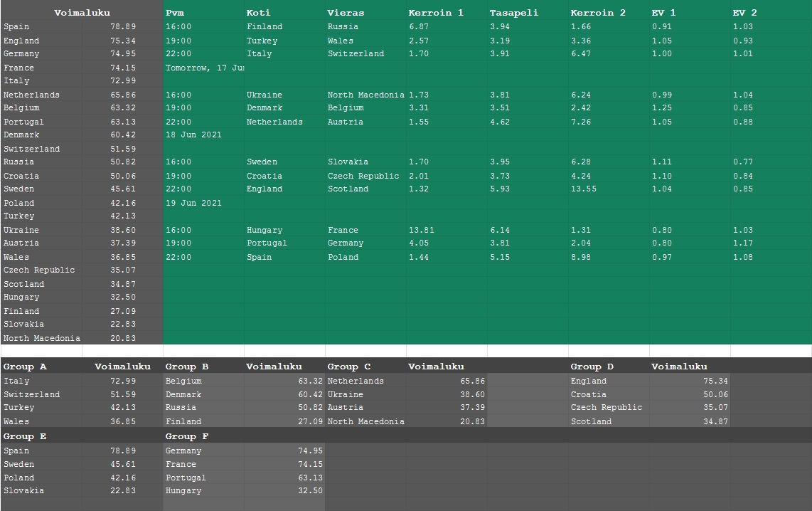Click the 1.25 EV 1 value for Denmark–Belgium
The image size is (812, 511).
click(x=661, y=108)
